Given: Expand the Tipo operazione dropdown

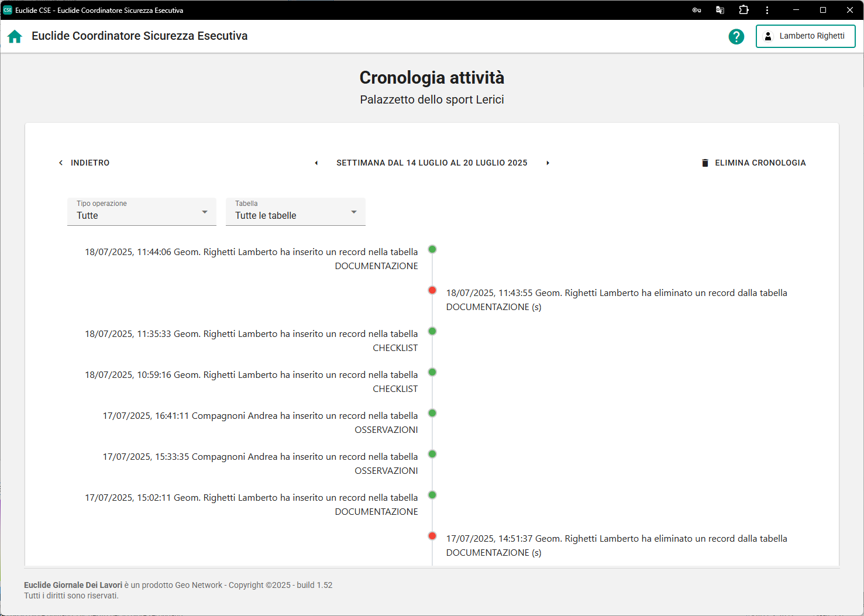Looking at the screenshot, I should pyautogui.click(x=142, y=212).
